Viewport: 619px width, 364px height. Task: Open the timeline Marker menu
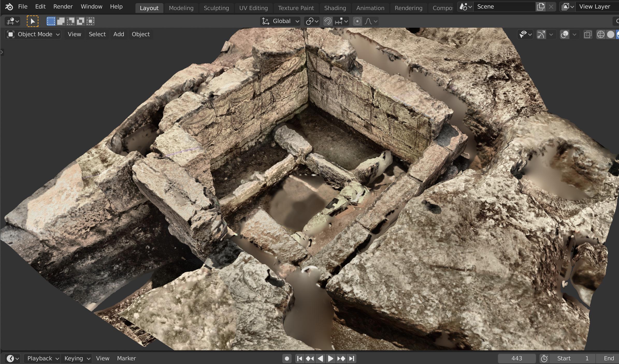[126, 359]
